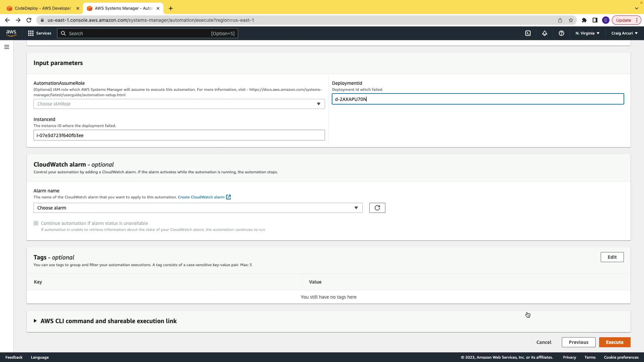644x362 pixels.
Task: Open the AWS CloudShell icon
Action: (528, 33)
